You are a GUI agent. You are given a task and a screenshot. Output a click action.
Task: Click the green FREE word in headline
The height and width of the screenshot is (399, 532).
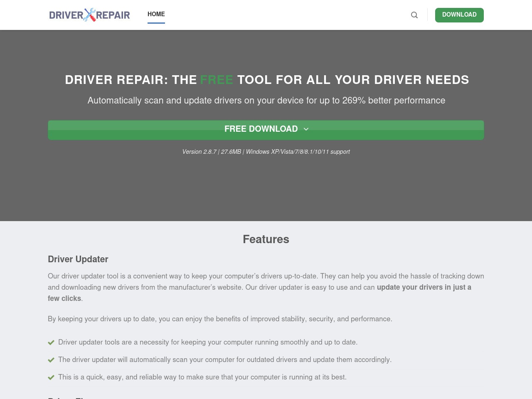(217, 80)
